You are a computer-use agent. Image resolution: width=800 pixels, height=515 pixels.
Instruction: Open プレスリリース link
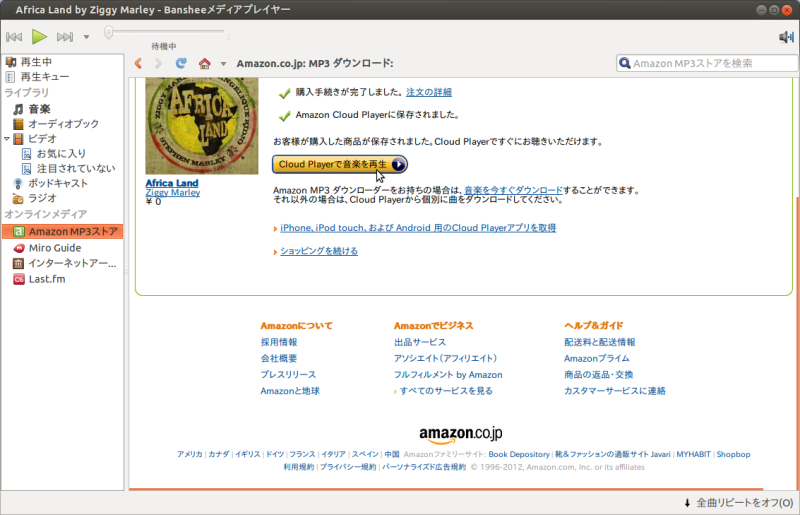pos(288,375)
